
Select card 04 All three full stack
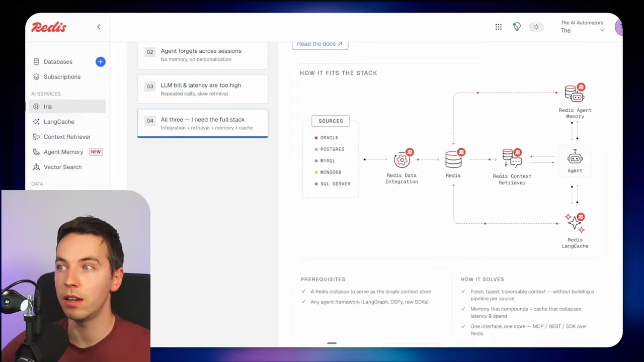(x=203, y=123)
